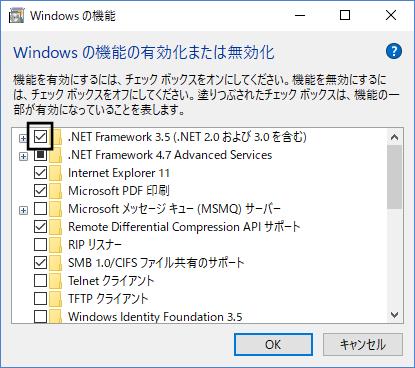Confirm changes with the OK button

pyautogui.click(x=273, y=345)
